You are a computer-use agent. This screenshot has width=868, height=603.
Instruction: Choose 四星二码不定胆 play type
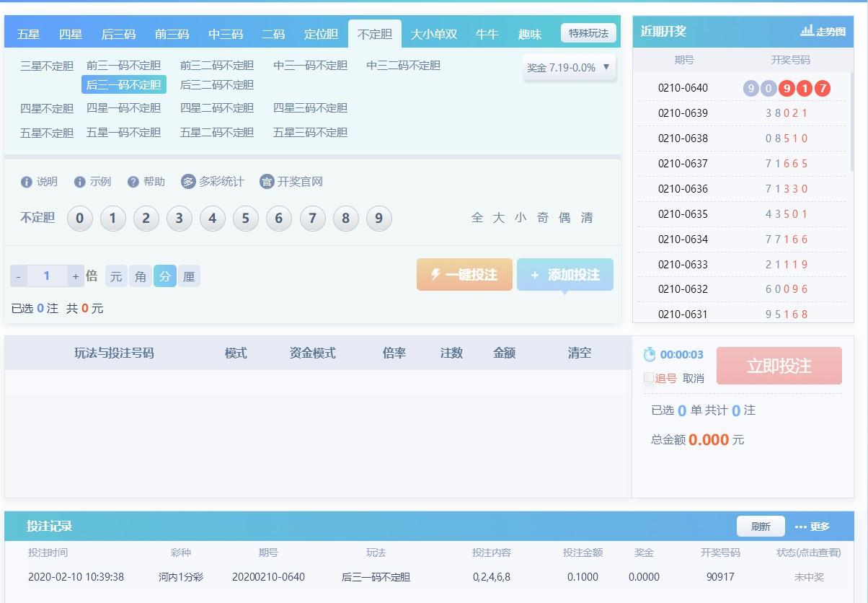point(217,108)
